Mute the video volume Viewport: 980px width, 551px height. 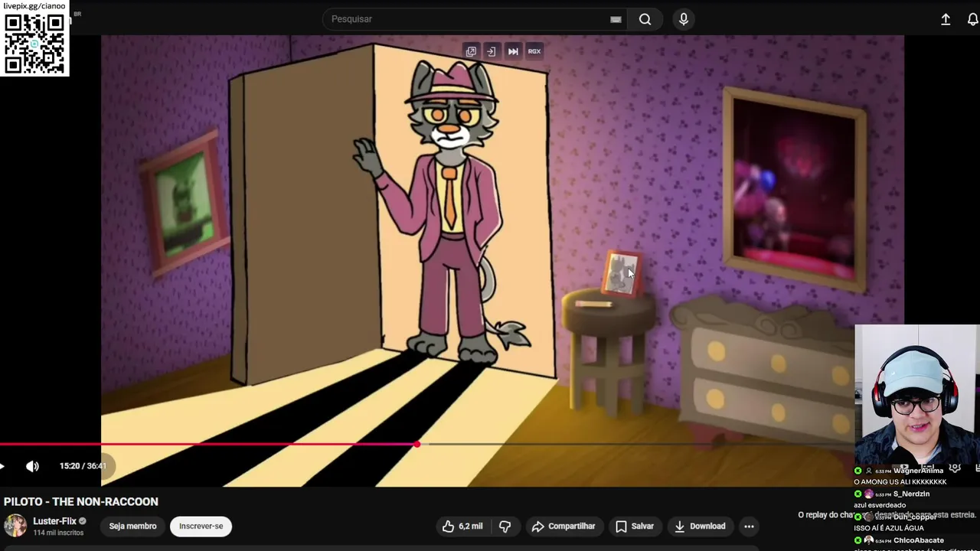pos(32,466)
